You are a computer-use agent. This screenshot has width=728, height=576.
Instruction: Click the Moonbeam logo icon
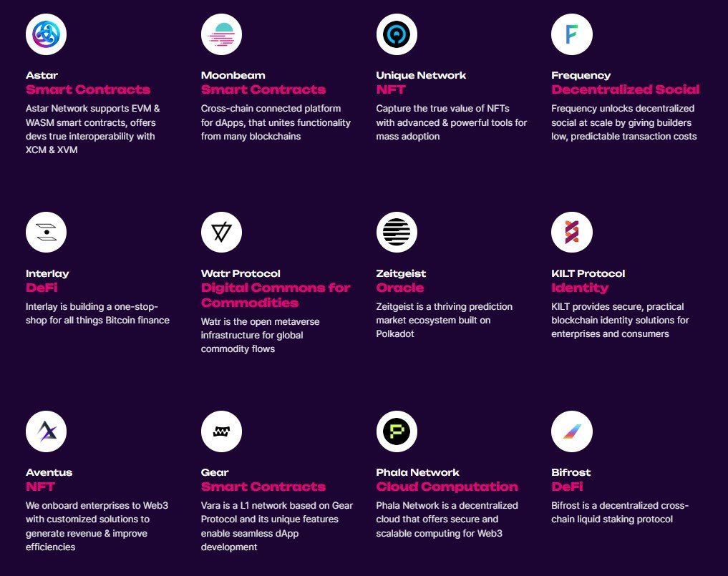221,34
